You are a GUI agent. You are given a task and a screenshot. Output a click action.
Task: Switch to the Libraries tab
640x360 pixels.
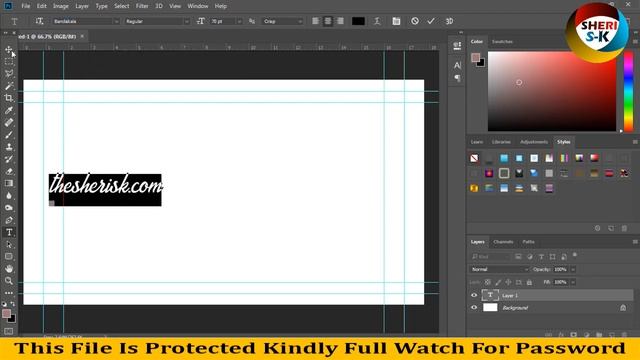501,142
